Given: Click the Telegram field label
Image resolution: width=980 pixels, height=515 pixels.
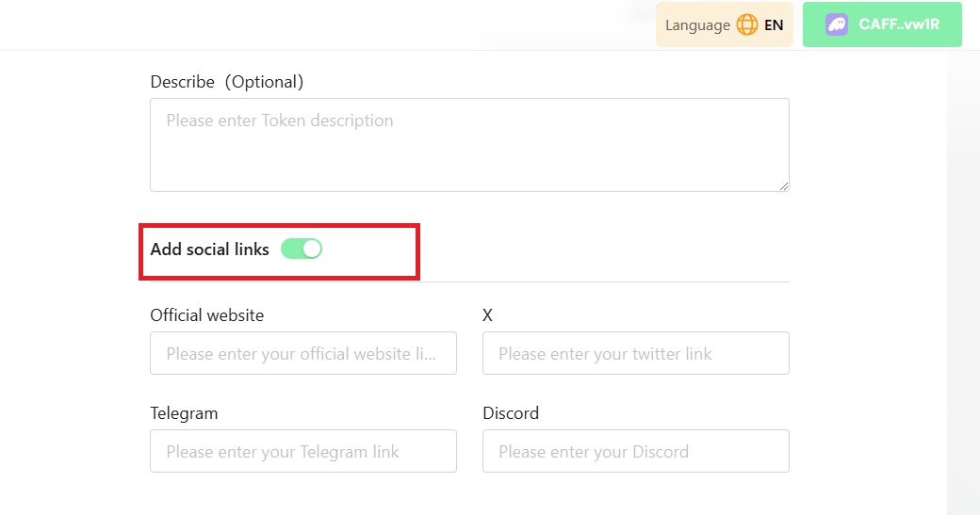Looking at the screenshot, I should 184,413.
